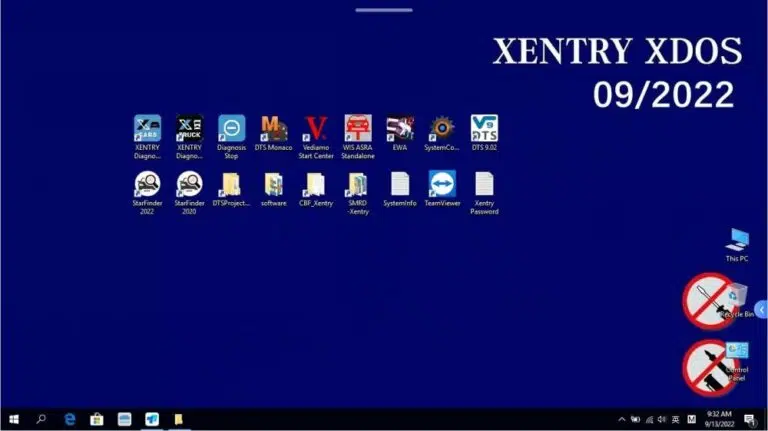The width and height of the screenshot is (768, 431).
Task: Select the SystemInfo text file
Action: pyautogui.click(x=399, y=185)
